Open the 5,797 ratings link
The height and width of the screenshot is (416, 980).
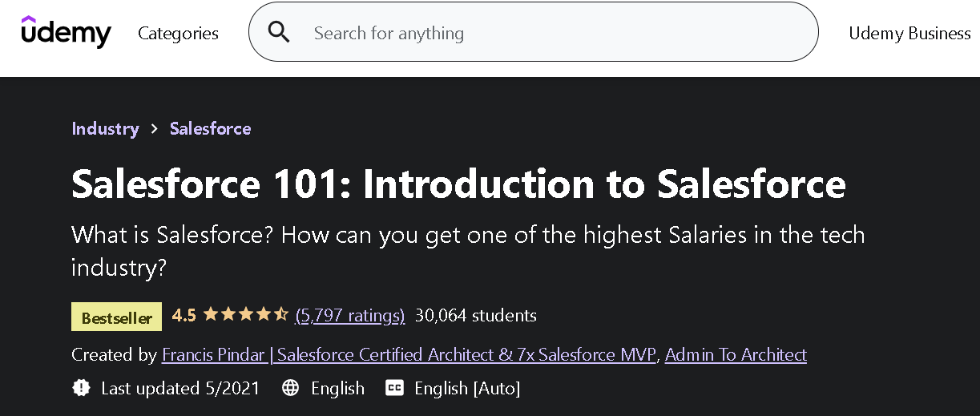tap(350, 315)
